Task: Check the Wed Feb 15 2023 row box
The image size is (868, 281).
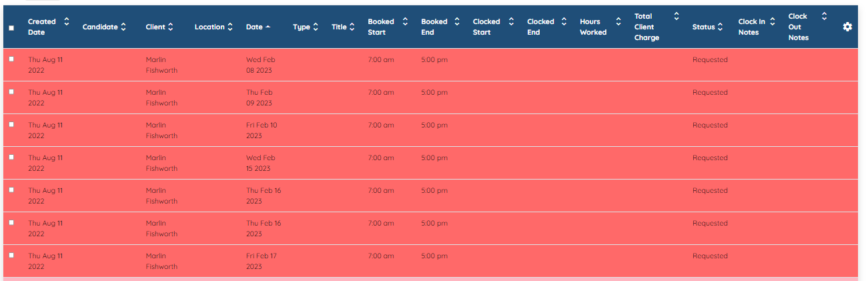Action: 11,157
